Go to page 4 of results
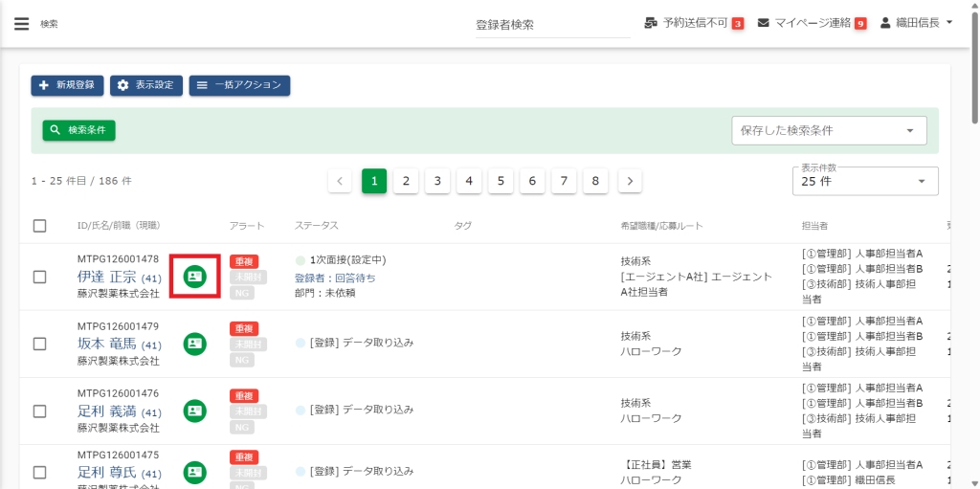 click(x=469, y=181)
